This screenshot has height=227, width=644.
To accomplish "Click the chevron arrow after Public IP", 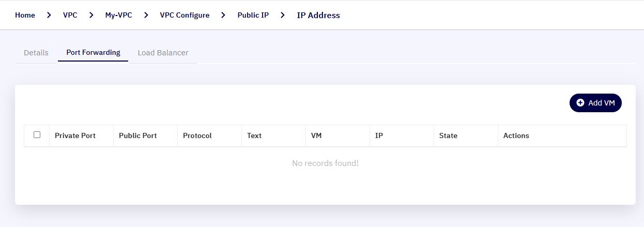I will 283,15.
